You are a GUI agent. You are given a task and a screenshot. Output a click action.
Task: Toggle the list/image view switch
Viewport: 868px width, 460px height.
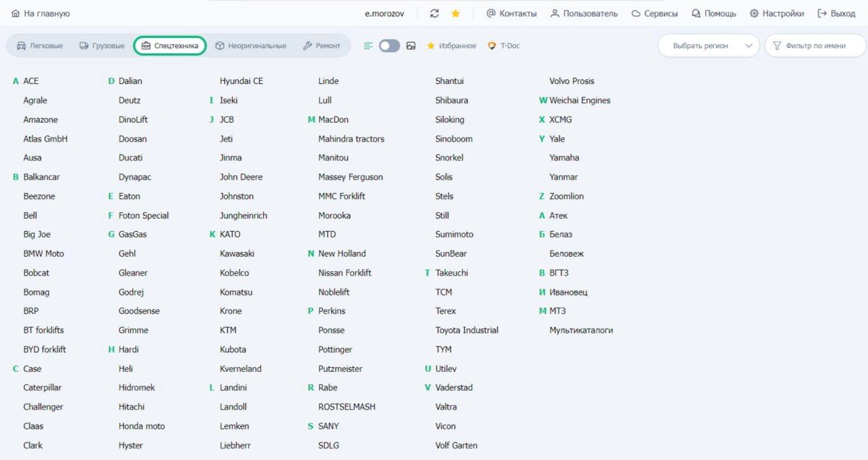tap(389, 46)
